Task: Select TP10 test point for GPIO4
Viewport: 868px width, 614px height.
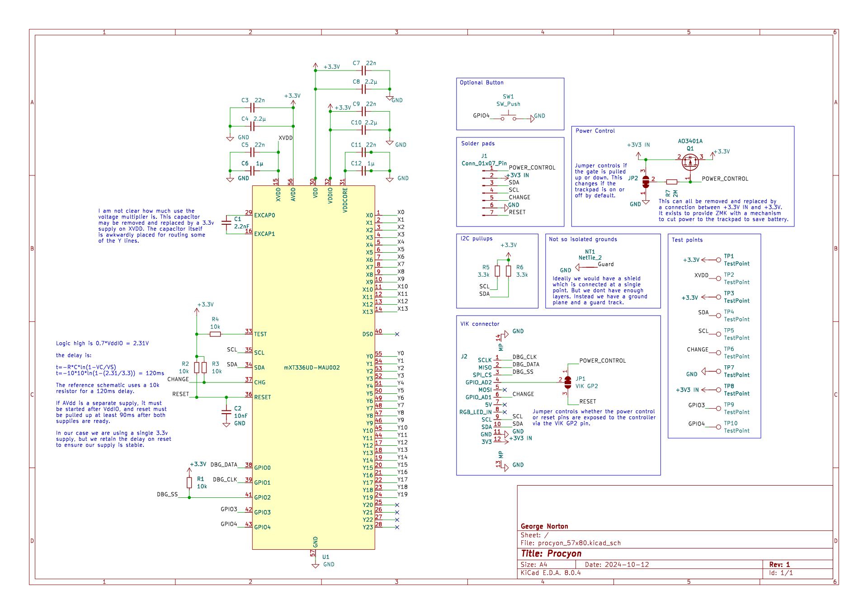Action: coord(718,427)
